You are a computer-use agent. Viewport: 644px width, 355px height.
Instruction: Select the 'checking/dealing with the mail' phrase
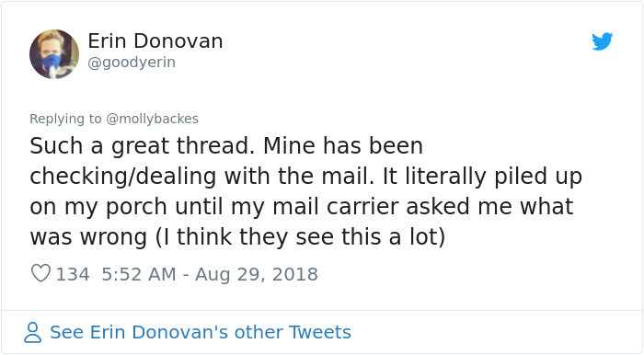(201, 177)
